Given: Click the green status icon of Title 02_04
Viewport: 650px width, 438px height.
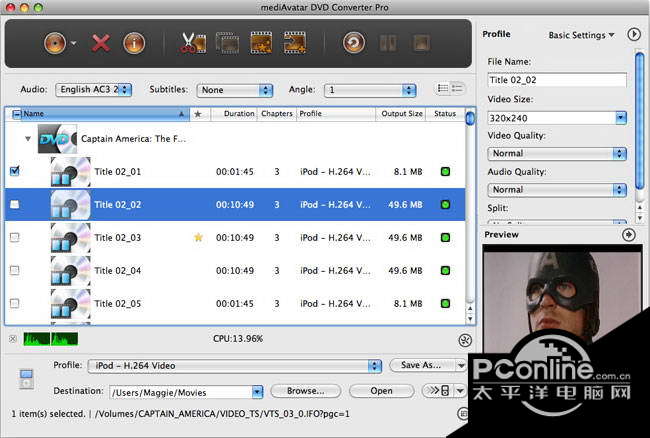Looking at the screenshot, I should click(445, 271).
